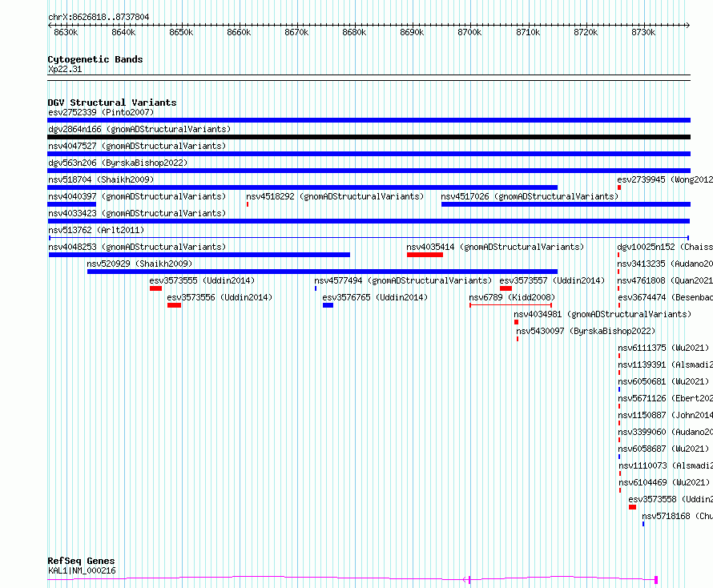Screen dimensions: 713x588
Task: Click the 8680k ruler position label
Action: coord(354,32)
